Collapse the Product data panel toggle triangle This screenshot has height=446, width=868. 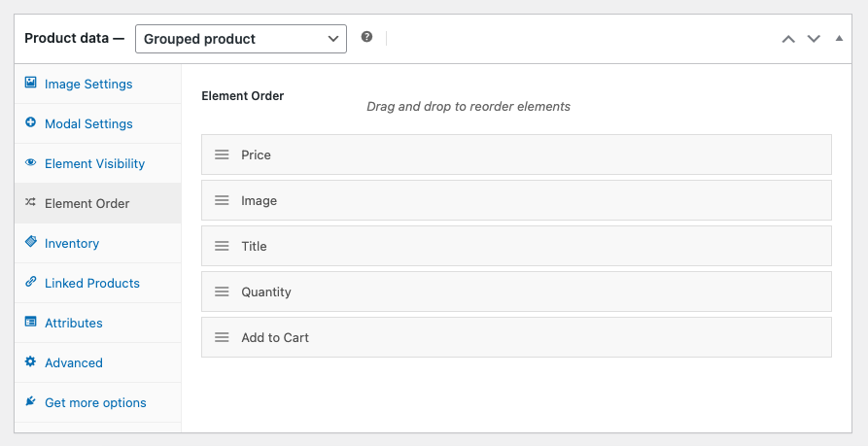(x=840, y=39)
